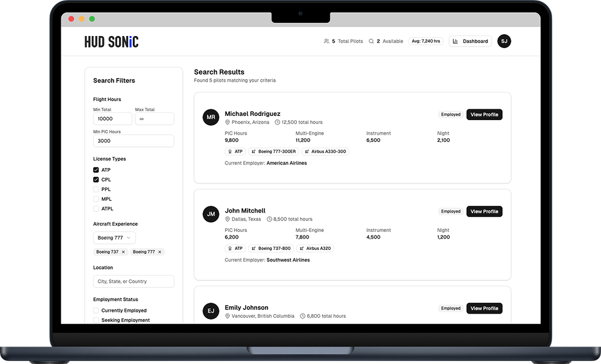Focus the Location search field
This screenshot has height=364, width=601.
[133, 281]
